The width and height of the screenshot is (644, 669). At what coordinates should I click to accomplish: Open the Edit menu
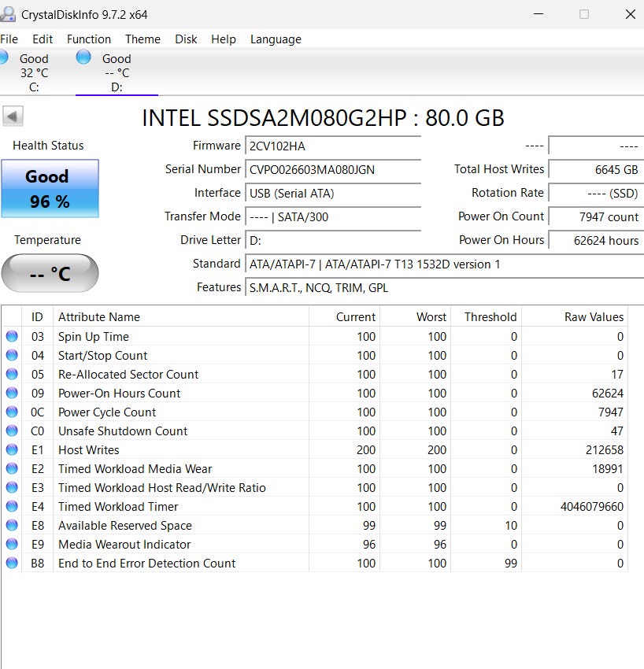click(x=43, y=39)
